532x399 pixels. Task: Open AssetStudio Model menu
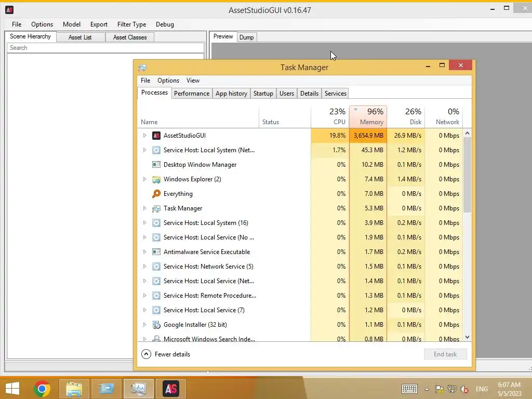click(72, 24)
